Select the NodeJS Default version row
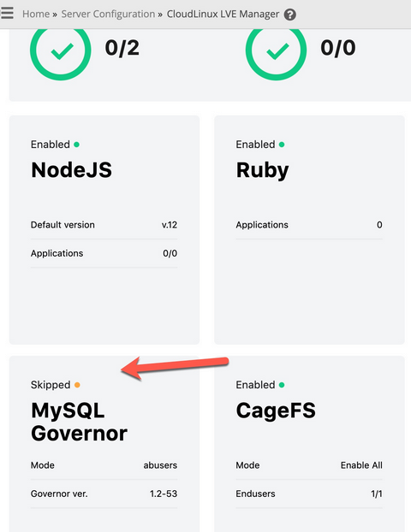Image resolution: width=411 pixels, height=532 pixels. point(104,225)
